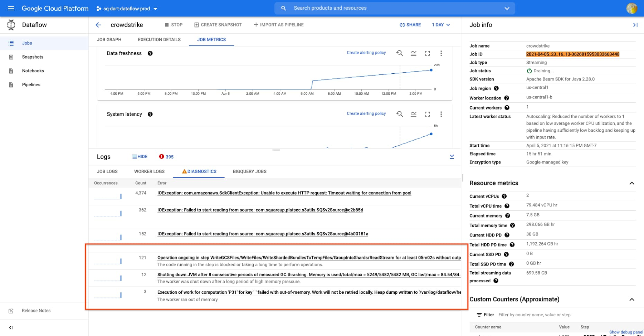Click help icon beside Job region
Viewport: 644px width, 336px height.
coord(496,88)
